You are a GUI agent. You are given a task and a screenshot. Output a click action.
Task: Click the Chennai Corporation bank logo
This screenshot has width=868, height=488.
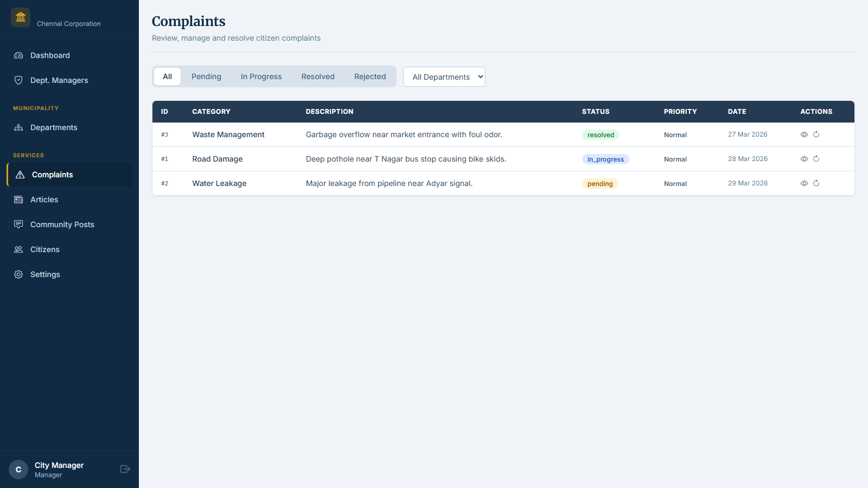tap(20, 17)
